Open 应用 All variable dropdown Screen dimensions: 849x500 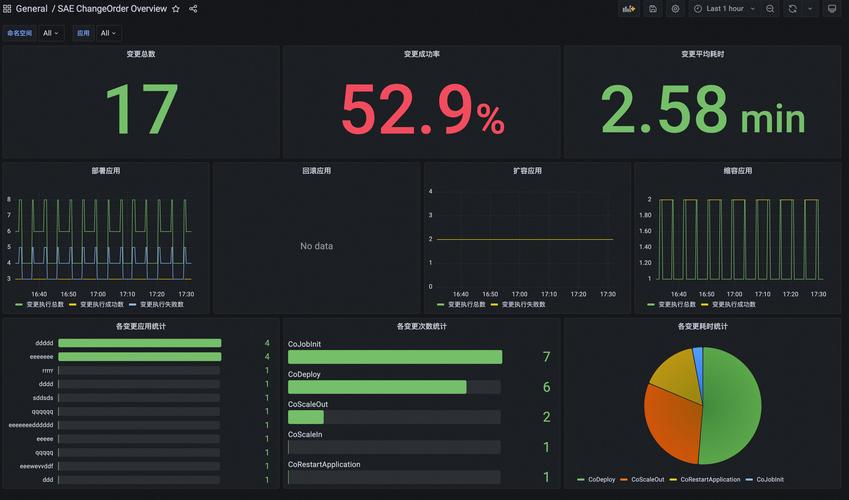(109, 33)
